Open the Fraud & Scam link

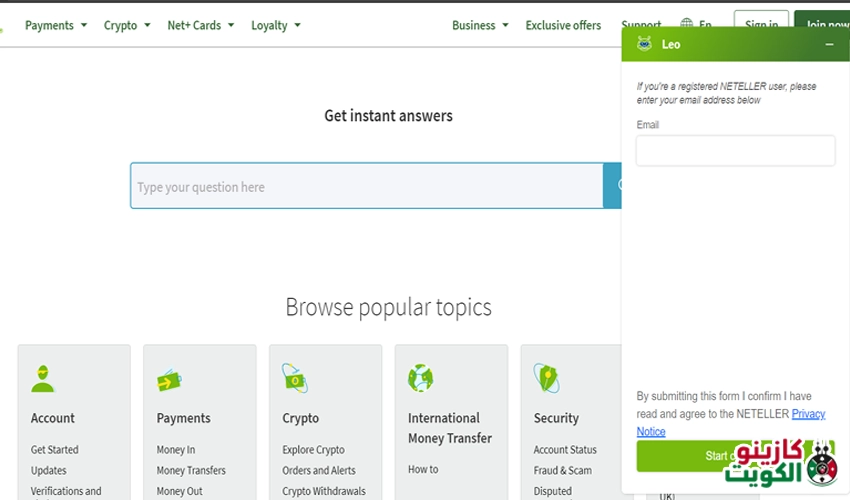(x=562, y=470)
